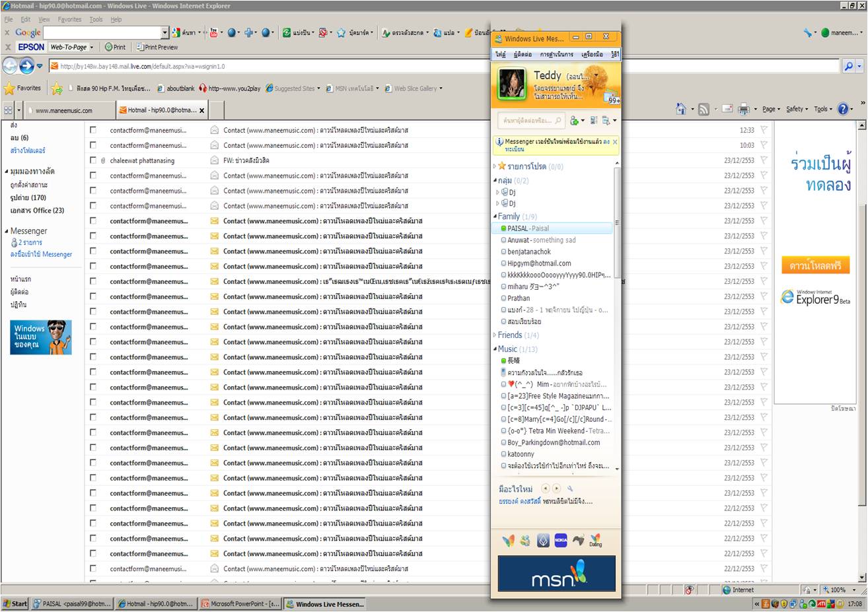Screen dimensions: 868x612
Task: Show next What's New item in Messenger
Action: click(556, 489)
